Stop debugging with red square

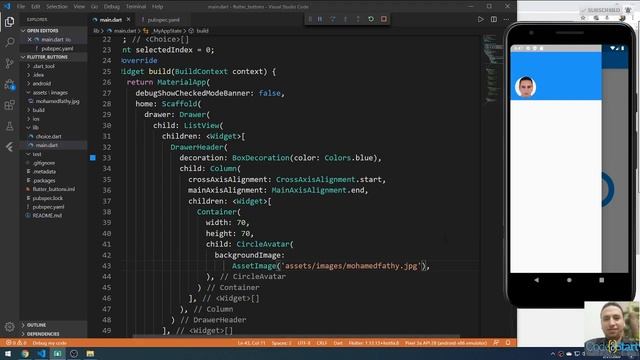click(384, 19)
